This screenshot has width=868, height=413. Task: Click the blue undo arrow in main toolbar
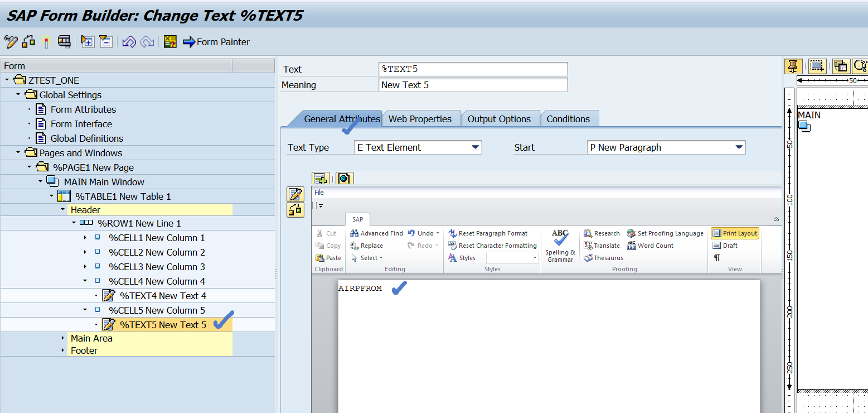pos(129,41)
